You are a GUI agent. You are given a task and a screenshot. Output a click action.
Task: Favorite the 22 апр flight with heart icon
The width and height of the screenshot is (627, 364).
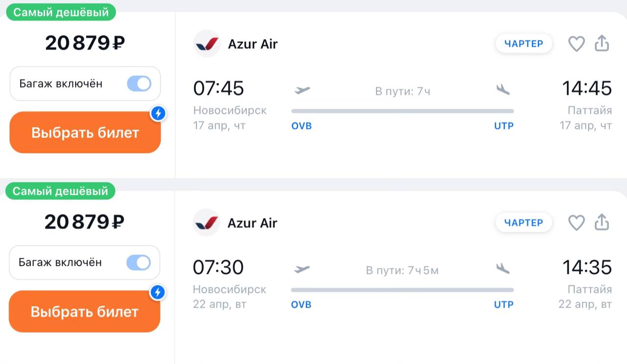pyautogui.click(x=577, y=222)
